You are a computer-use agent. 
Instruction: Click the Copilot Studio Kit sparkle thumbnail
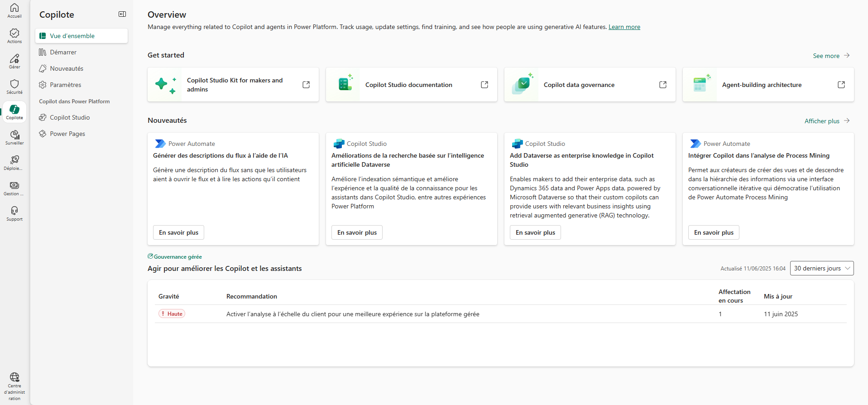[x=165, y=85]
